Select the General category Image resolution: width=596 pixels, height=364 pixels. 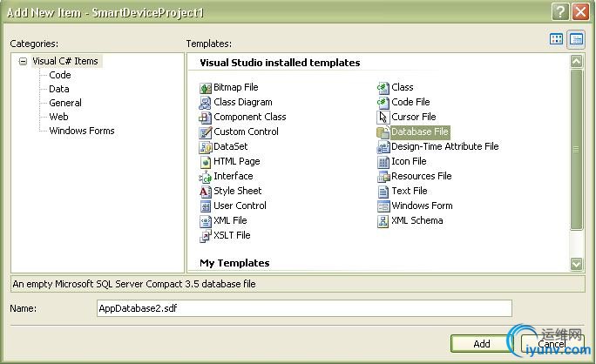click(x=65, y=103)
